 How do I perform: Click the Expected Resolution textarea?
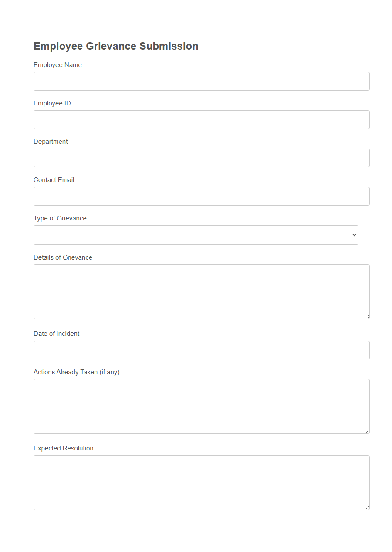pos(201,481)
